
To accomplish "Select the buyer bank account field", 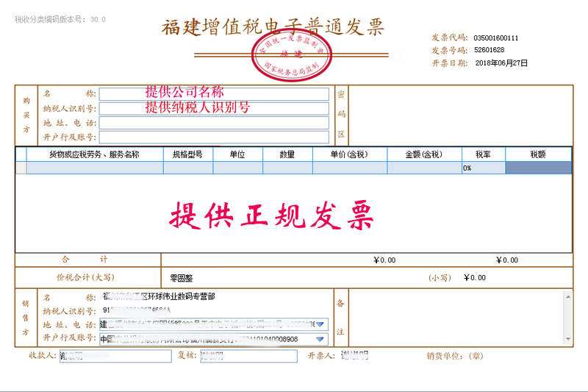I will pos(214,137).
